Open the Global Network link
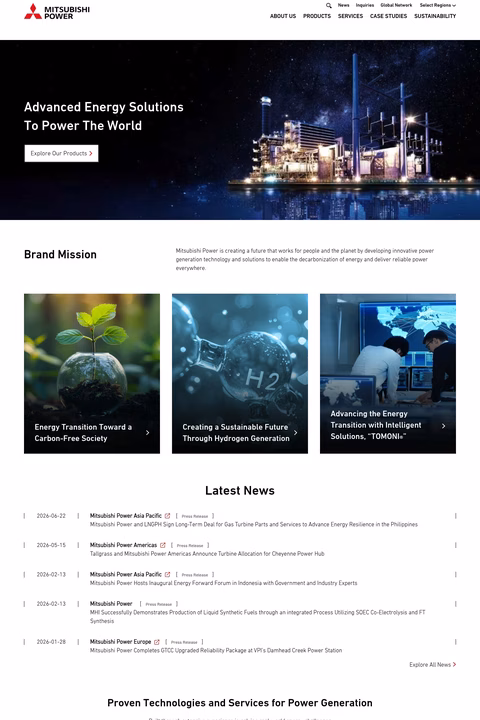 (396, 6)
